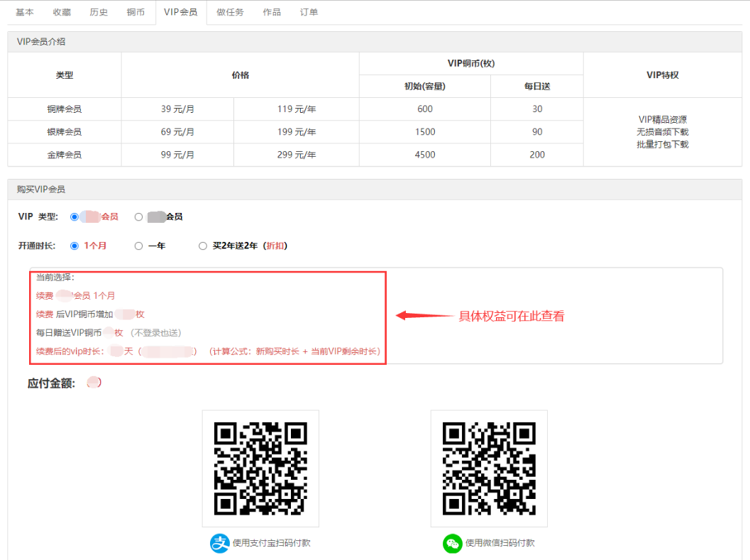Open the 做任务 tab

[x=230, y=13]
